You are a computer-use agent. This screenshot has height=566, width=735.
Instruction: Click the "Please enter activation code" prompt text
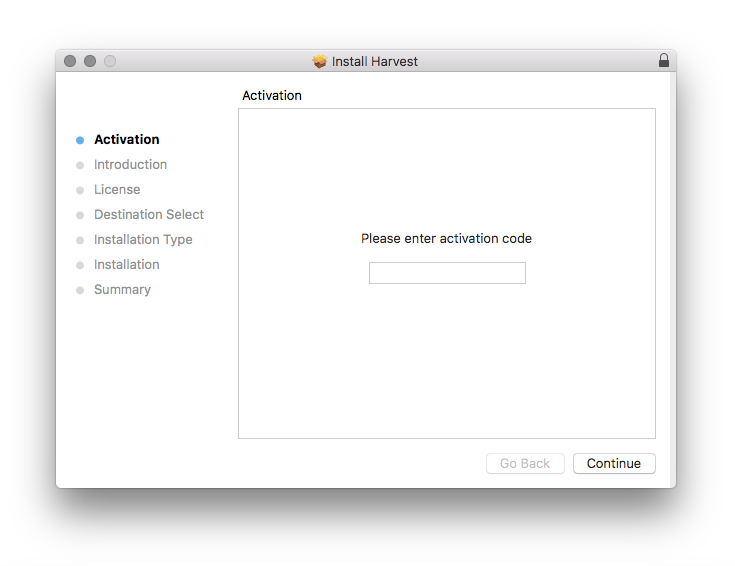tap(446, 239)
